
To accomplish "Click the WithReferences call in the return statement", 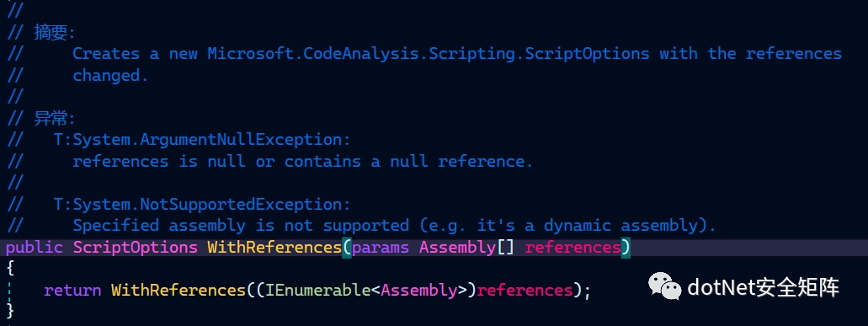I will pyautogui.click(x=178, y=291).
